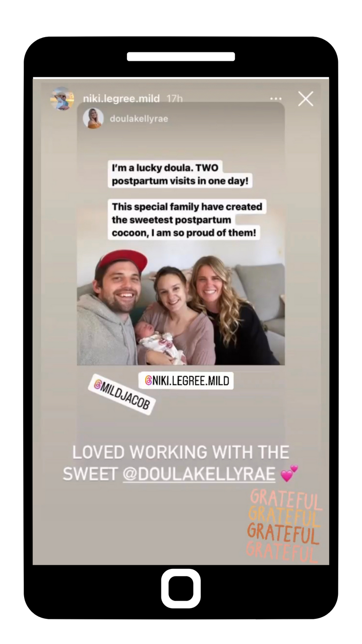Open niki.legree.mild profile avatar
The width and height of the screenshot is (362, 644).
coord(62,98)
